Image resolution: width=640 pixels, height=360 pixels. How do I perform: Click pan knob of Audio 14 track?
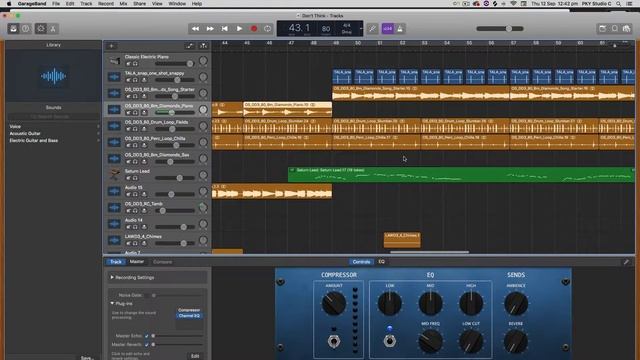(x=203, y=224)
